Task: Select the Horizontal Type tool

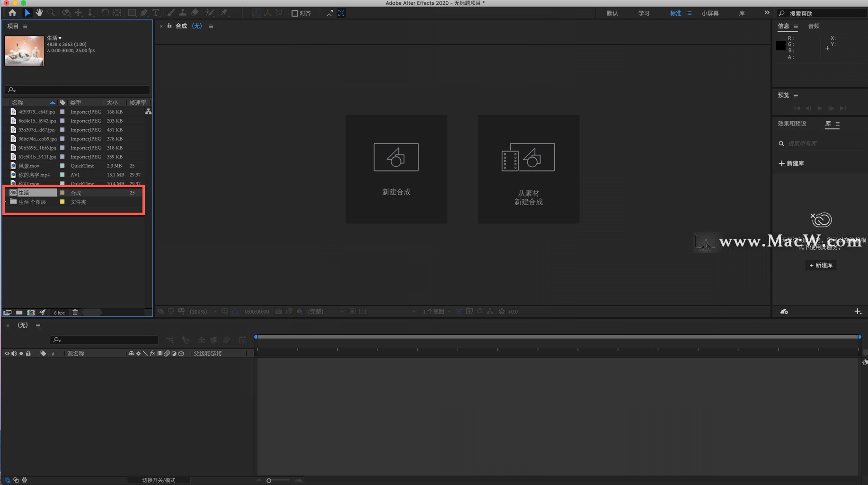Action: click(x=156, y=13)
